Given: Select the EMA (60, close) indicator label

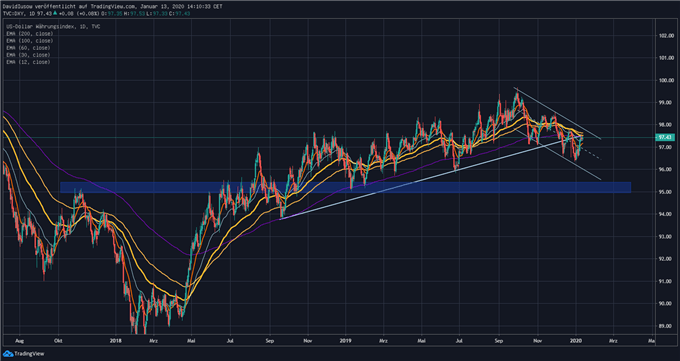Looking at the screenshot, I should [x=28, y=48].
